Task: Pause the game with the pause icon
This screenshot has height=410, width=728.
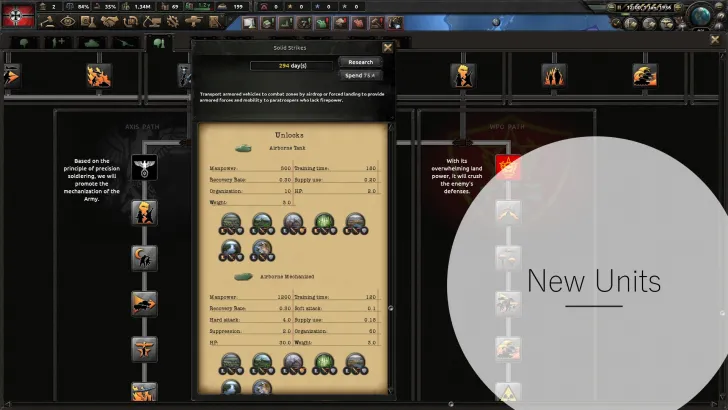Action: pos(619,7)
